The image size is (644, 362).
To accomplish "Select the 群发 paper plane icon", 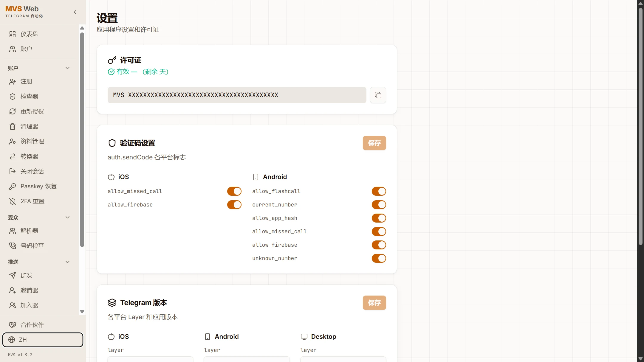I will coord(13,275).
